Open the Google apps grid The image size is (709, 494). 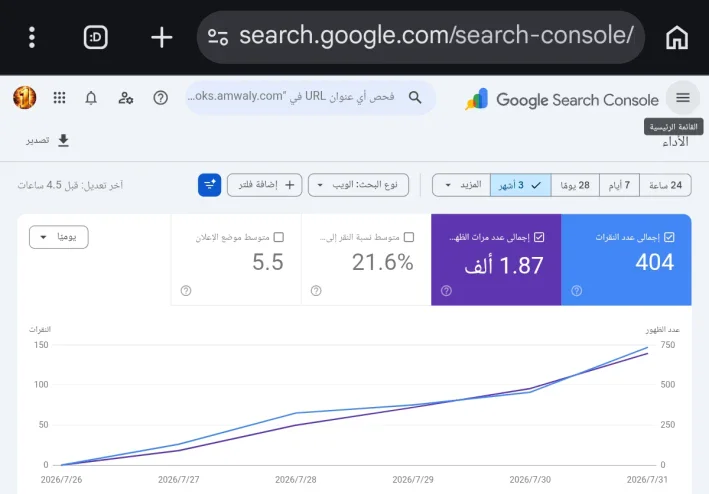[59, 98]
